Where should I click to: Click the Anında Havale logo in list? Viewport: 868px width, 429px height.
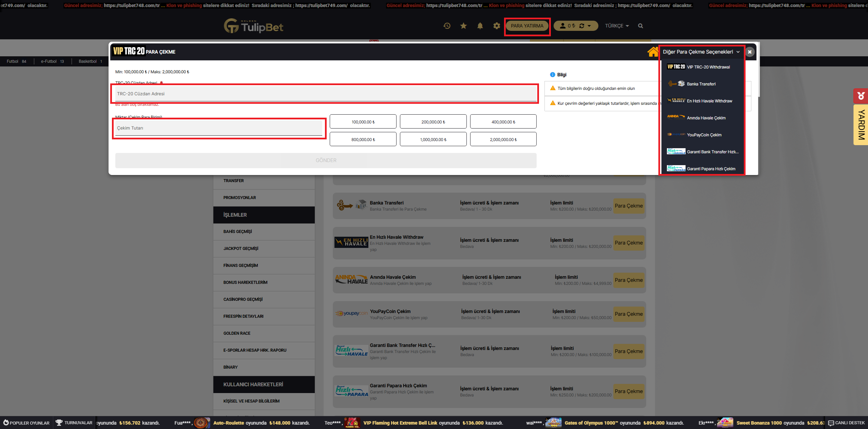coord(351,279)
